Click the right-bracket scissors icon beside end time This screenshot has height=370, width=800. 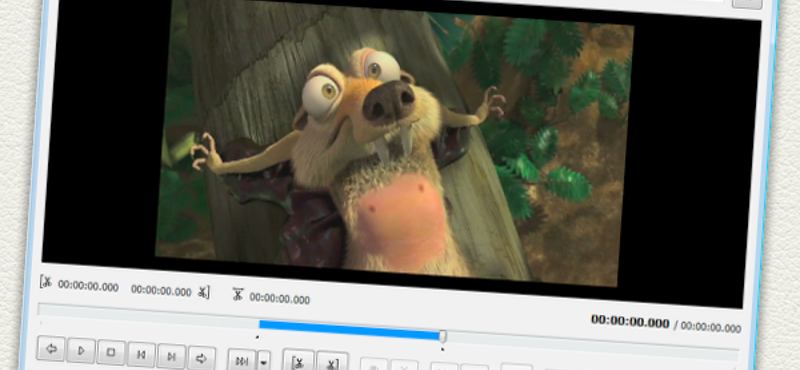(x=204, y=292)
